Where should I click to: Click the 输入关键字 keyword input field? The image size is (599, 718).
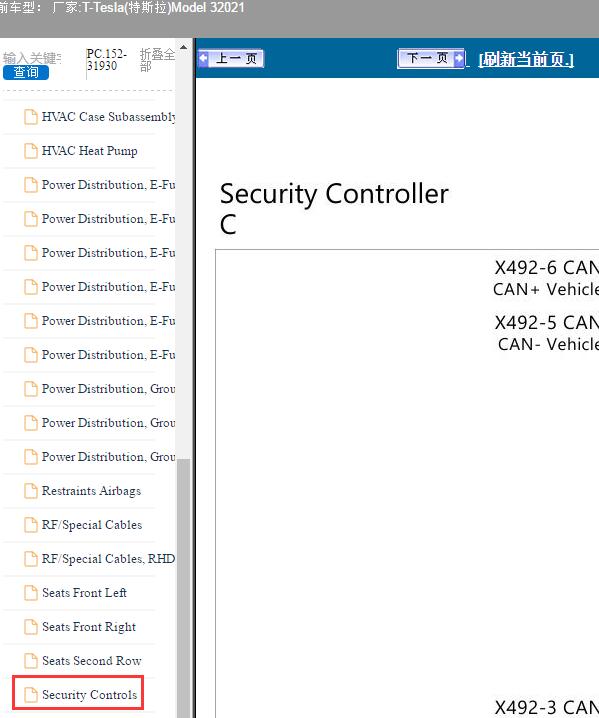pos(32,58)
